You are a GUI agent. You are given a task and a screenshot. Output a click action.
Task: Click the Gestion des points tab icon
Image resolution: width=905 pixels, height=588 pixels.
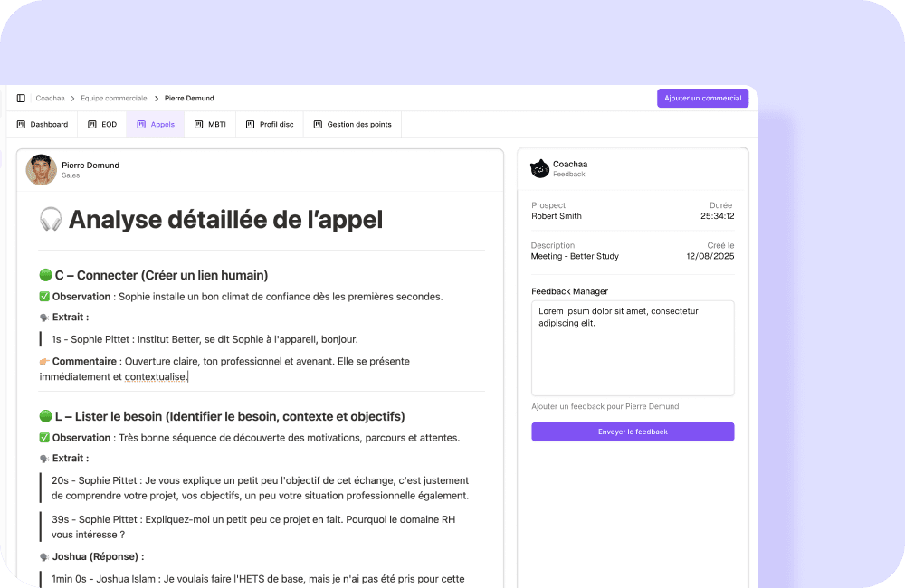click(318, 124)
